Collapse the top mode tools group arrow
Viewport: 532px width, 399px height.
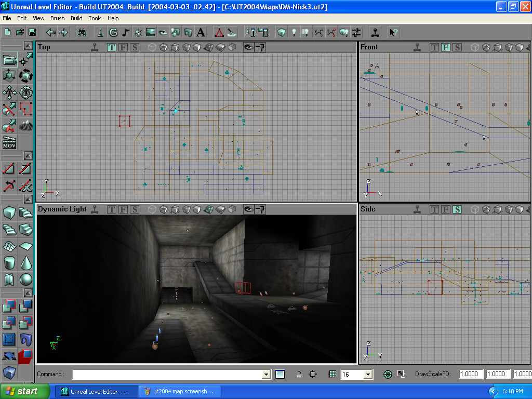pyautogui.click(x=28, y=46)
